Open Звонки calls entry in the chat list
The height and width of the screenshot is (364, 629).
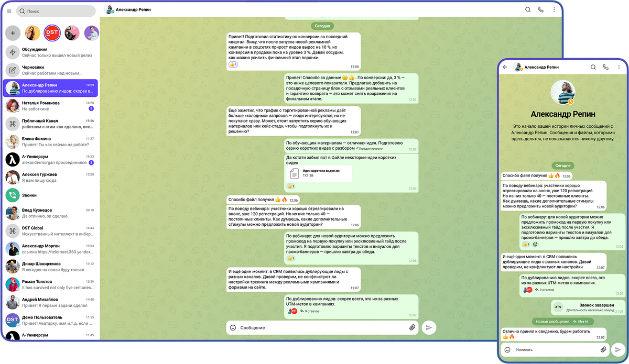pos(50,195)
